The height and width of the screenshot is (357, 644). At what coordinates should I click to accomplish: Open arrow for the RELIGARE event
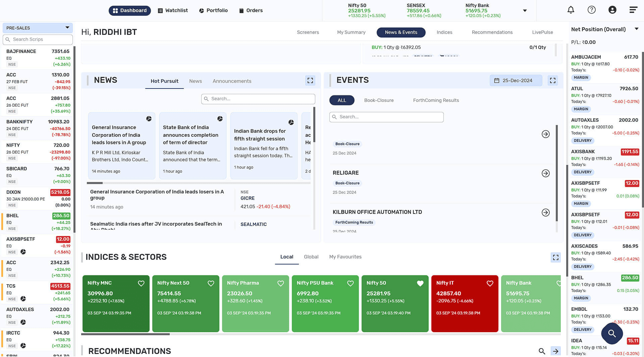[546, 173]
